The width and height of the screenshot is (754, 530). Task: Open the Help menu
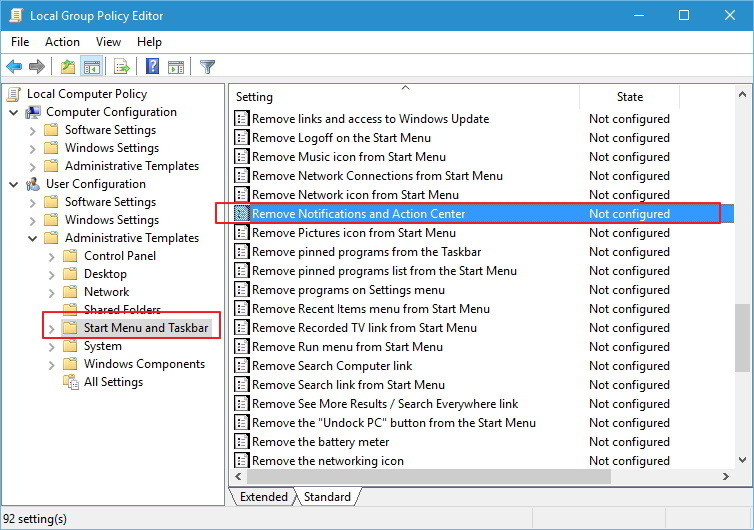coord(149,42)
